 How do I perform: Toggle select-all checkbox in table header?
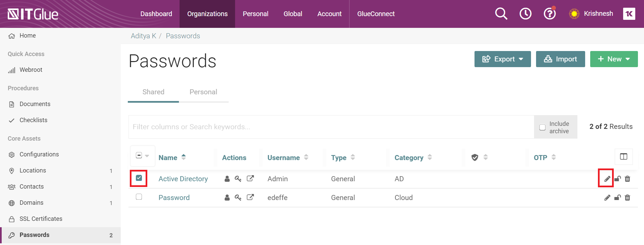point(139,155)
